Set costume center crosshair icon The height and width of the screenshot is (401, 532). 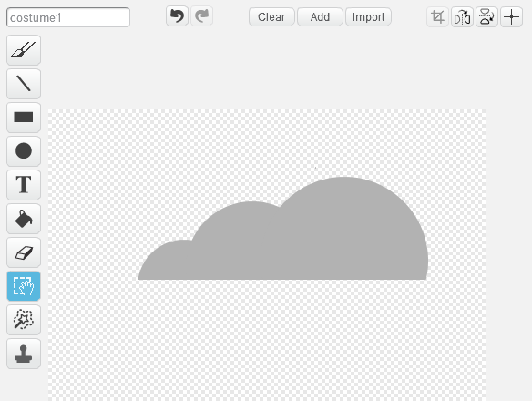click(511, 17)
